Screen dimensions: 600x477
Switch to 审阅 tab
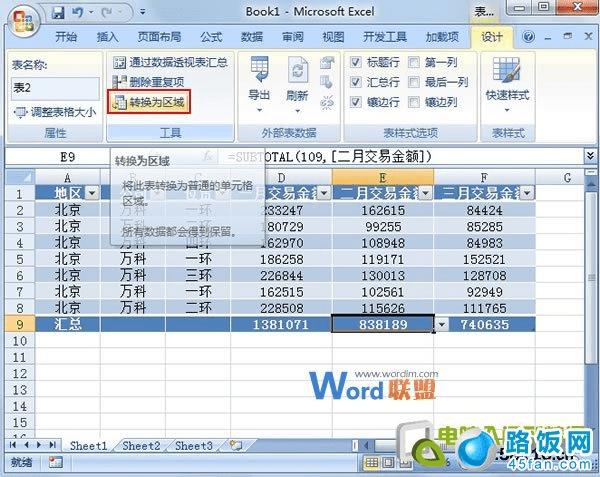(x=293, y=37)
